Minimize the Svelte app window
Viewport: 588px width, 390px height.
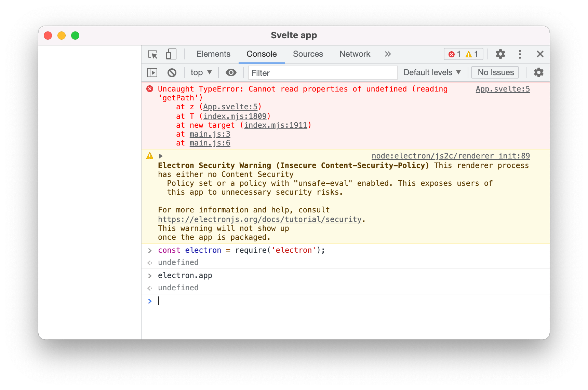coord(62,36)
